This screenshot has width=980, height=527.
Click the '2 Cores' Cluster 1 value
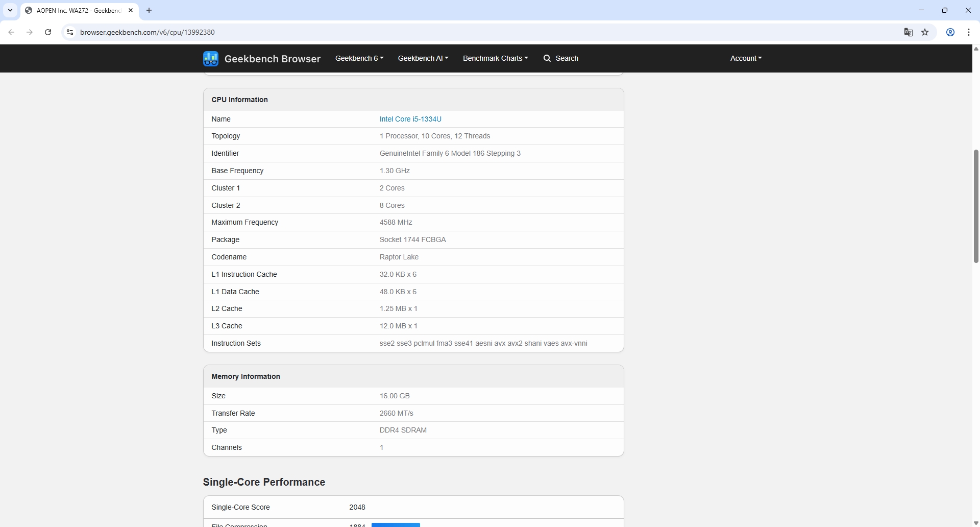pyautogui.click(x=392, y=188)
